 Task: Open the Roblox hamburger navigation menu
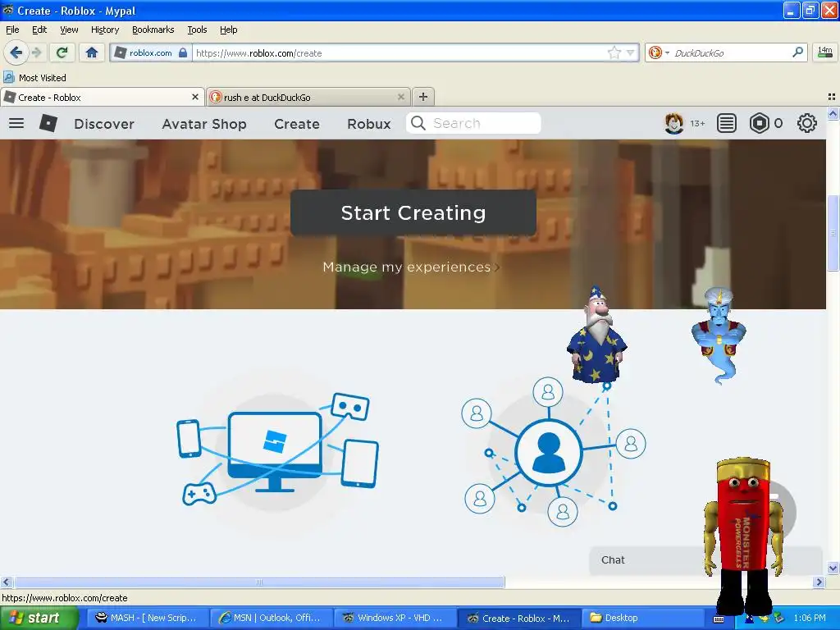(16, 123)
